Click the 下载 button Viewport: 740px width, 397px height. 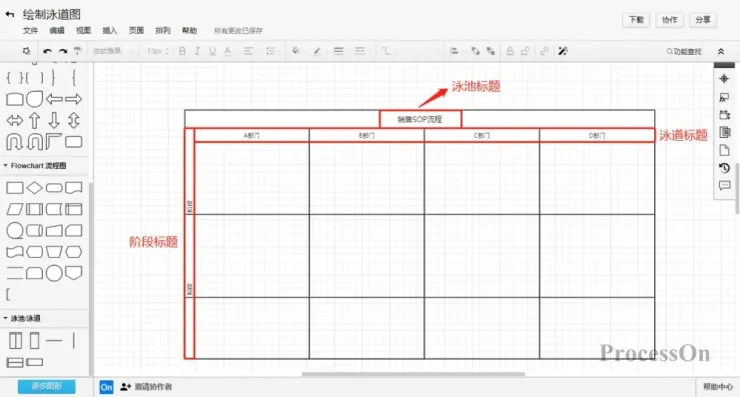pos(636,20)
